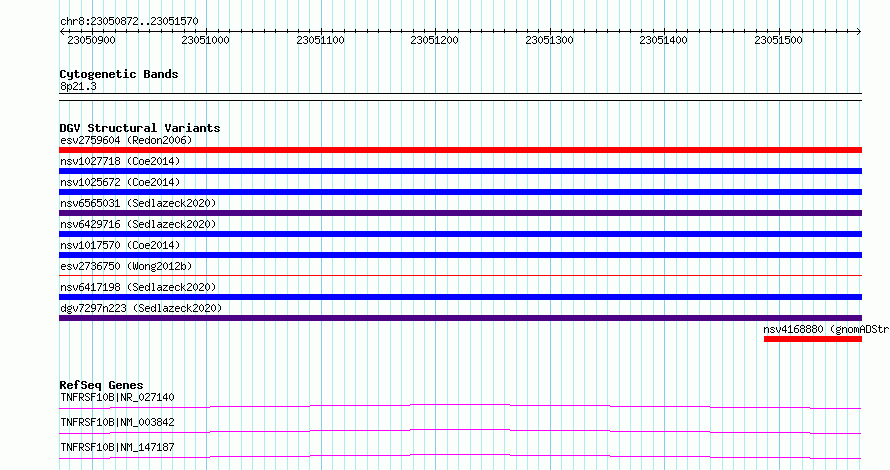Open variant dgv7297n223 (Sedlazeck2020) label
The height and width of the screenshot is (470, 890).
141,308
